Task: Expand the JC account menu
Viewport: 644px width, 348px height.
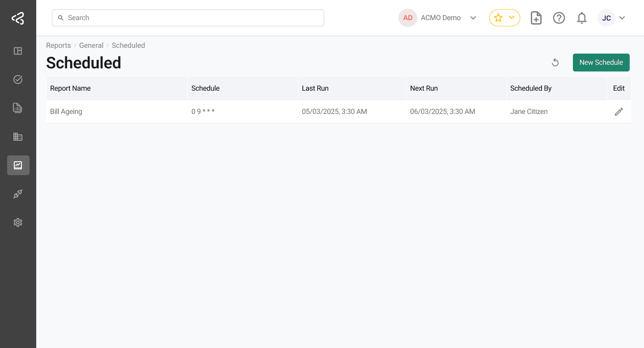Action: tap(622, 18)
